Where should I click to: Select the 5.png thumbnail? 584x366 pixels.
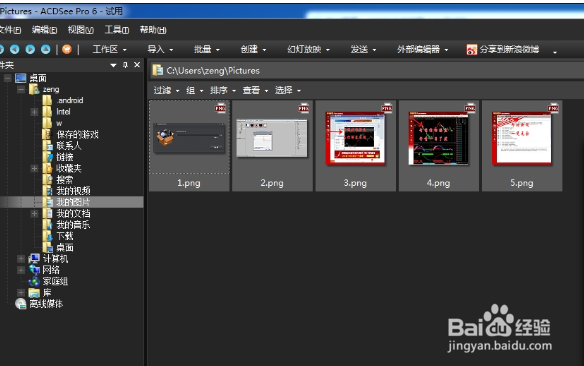click(x=522, y=146)
